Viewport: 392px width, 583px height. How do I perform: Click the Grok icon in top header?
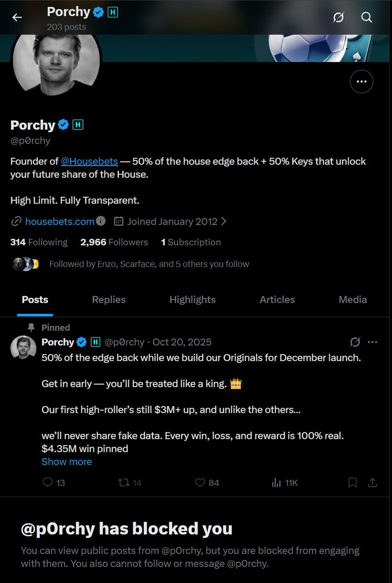click(339, 17)
